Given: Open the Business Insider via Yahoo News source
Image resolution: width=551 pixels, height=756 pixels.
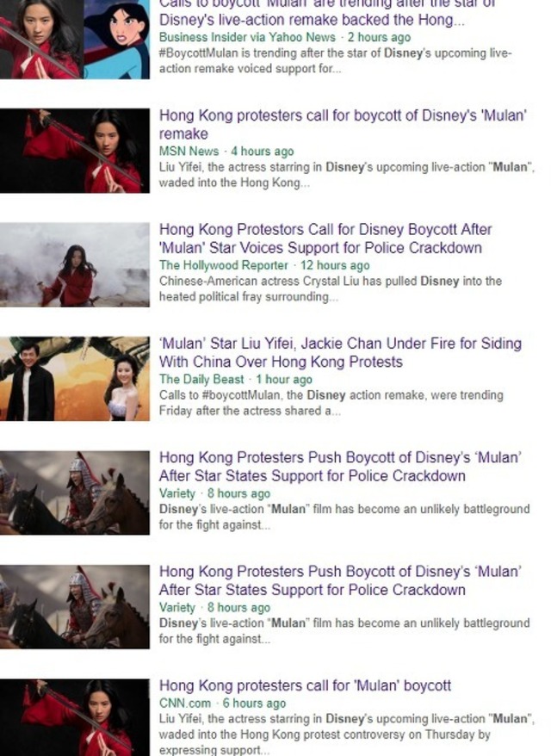Looking at the screenshot, I should (x=247, y=37).
